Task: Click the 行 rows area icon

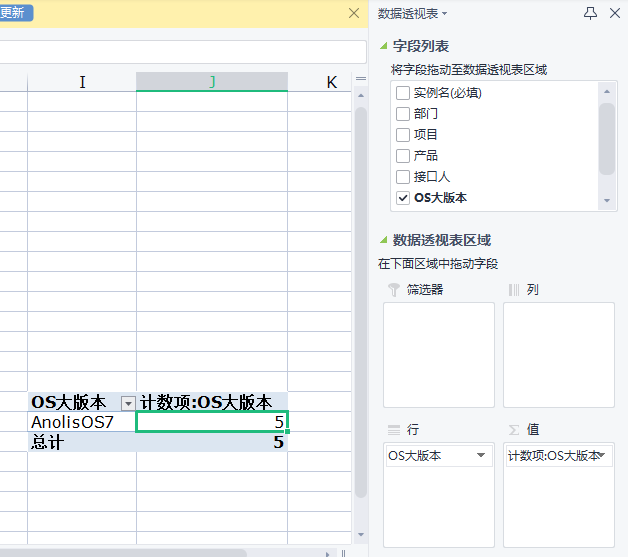Action: point(394,429)
